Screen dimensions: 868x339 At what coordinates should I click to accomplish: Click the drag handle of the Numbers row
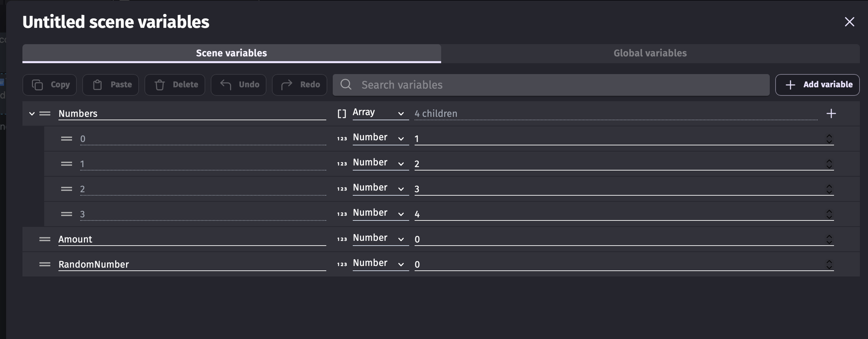(45, 113)
